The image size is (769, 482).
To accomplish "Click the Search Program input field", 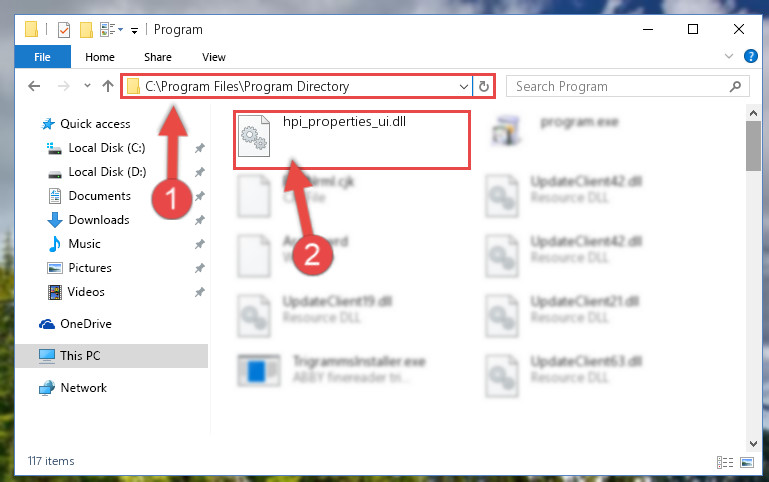I will (618, 87).
